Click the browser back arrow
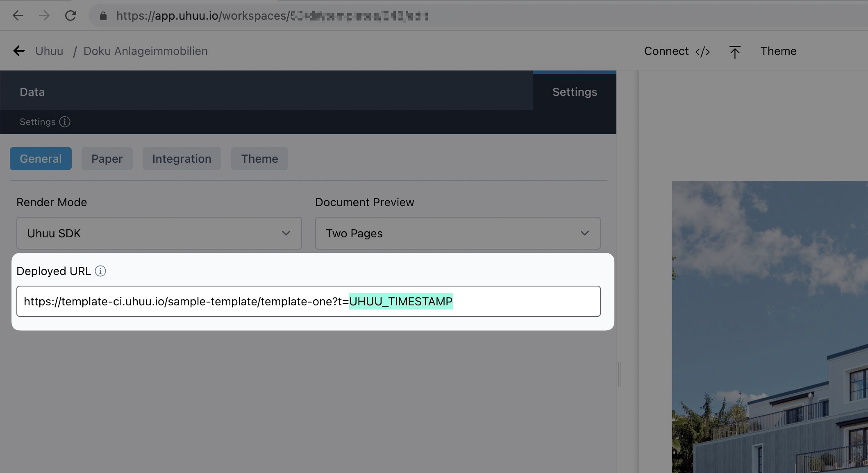 (x=18, y=16)
